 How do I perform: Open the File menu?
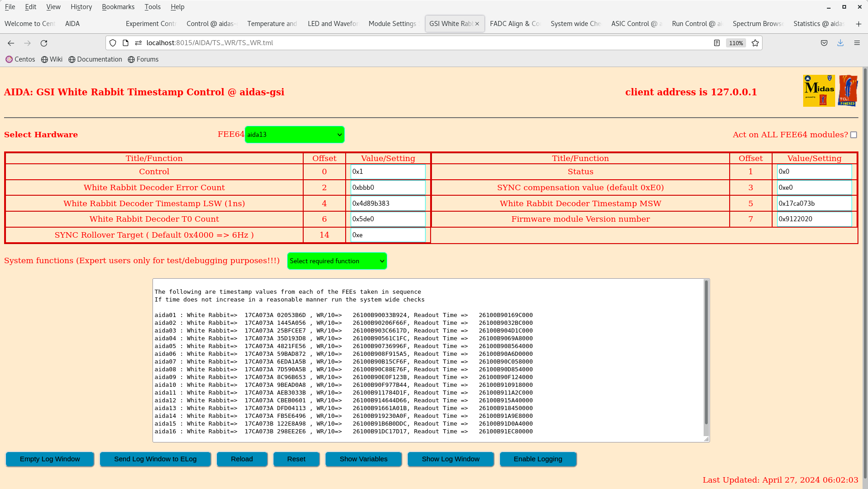pyautogui.click(x=10, y=7)
